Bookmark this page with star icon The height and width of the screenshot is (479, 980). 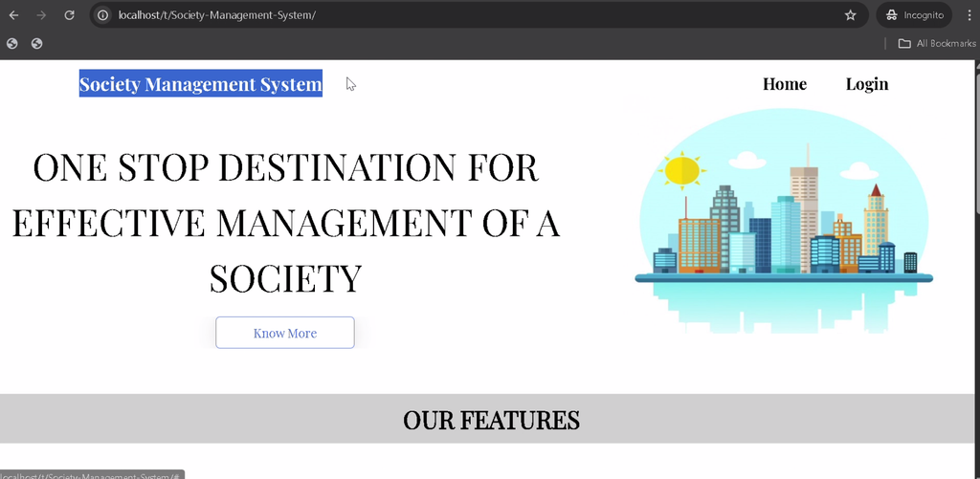pos(850,15)
